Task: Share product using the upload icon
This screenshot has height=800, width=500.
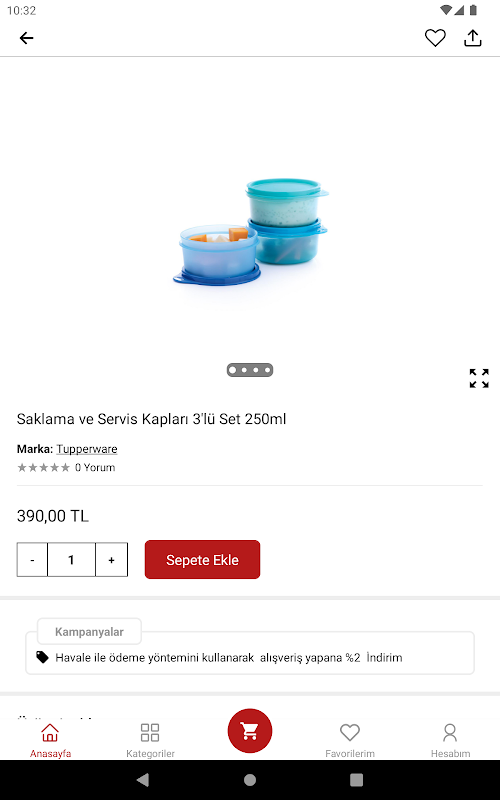Action: coord(472,38)
